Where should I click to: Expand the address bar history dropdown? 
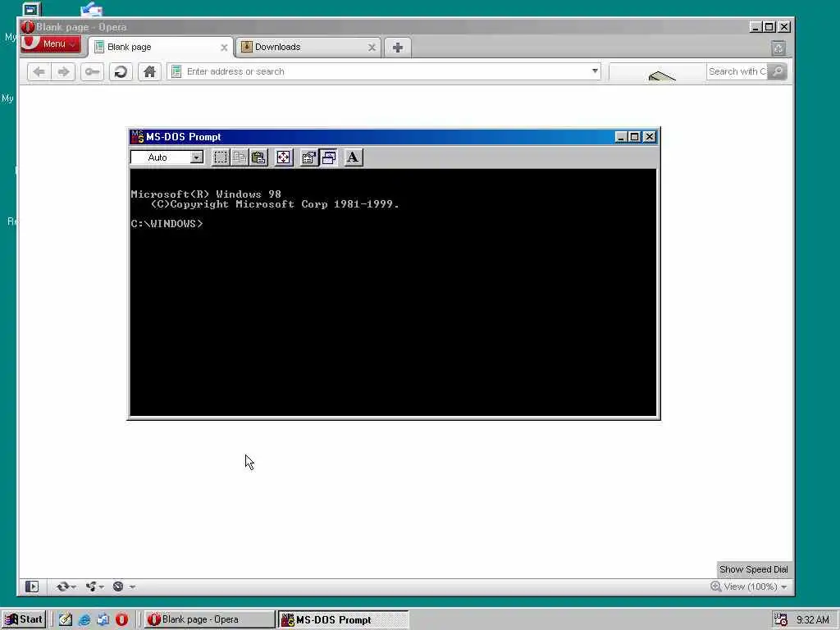595,71
